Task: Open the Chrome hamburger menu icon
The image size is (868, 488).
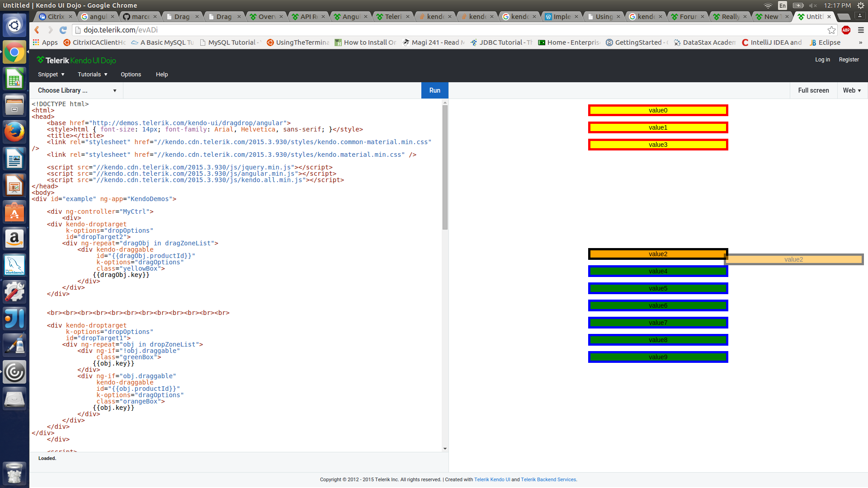Action: [861, 30]
